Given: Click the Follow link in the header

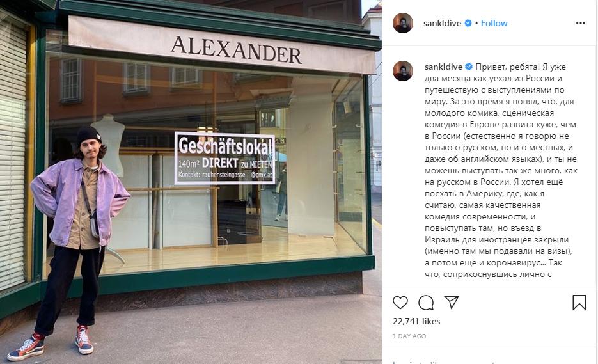Looking at the screenshot, I should (494, 23).
